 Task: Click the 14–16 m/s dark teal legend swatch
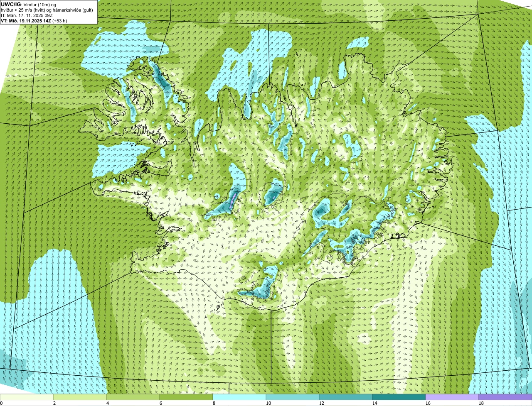[399, 397]
